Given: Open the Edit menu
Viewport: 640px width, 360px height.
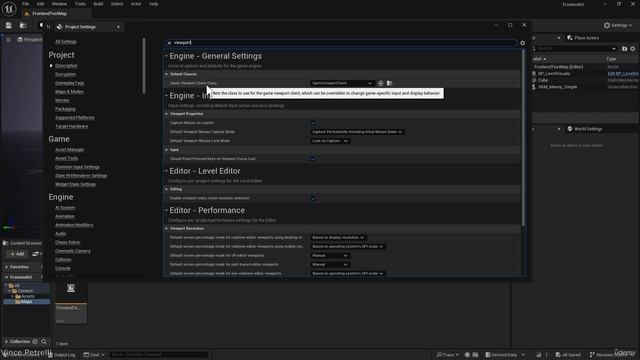Looking at the screenshot, I should point(40,4).
